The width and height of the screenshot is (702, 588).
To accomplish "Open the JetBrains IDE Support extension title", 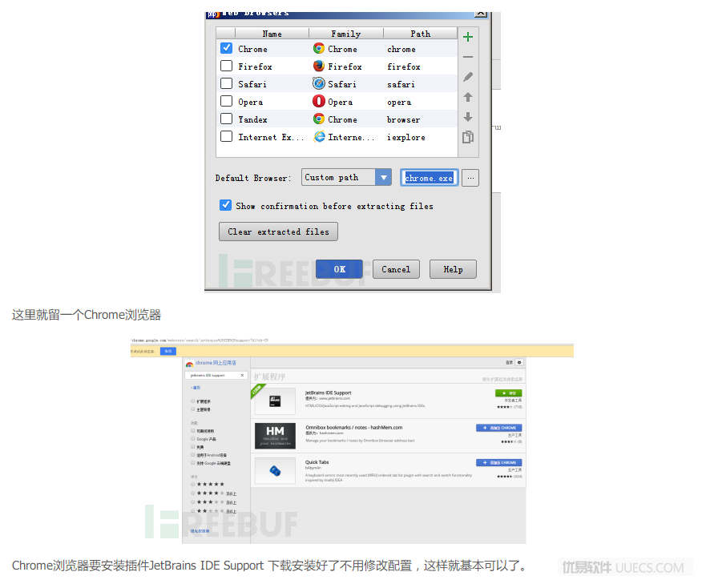I will click(329, 393).
